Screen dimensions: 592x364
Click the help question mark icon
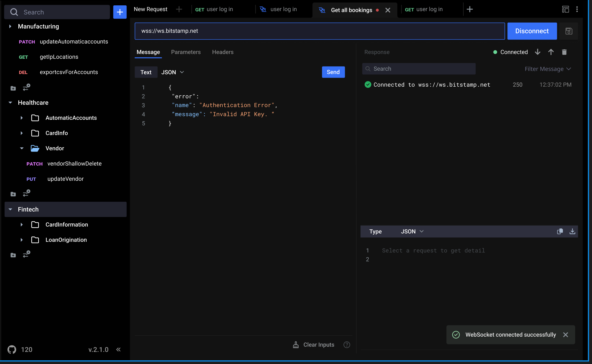pyautogui.click(x=347, y=345)
